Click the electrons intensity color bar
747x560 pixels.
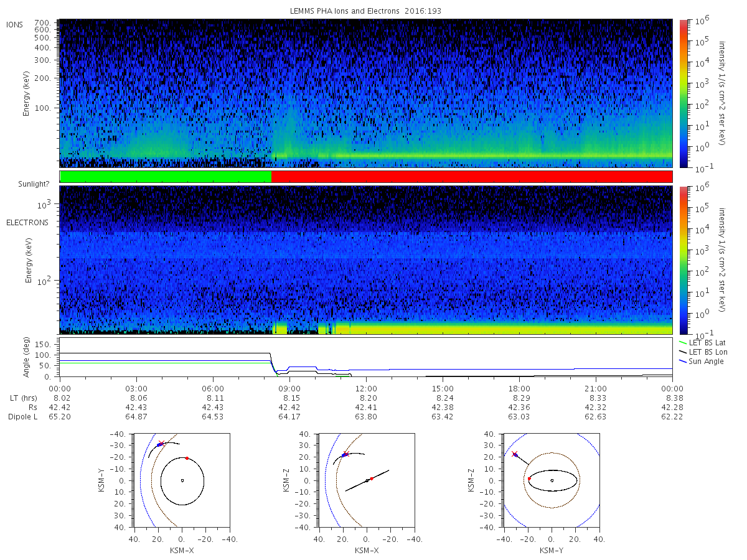[x=683, y=260]
